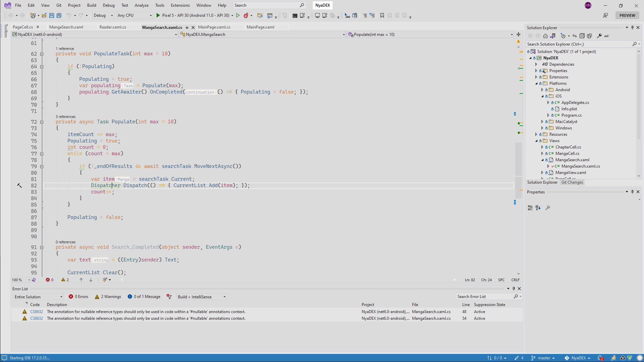Image resolution: width=644 pixels, height=362 pixels.
Task: Click Collapse All in Solution Explorer toolbar
Action: [582, 36]
